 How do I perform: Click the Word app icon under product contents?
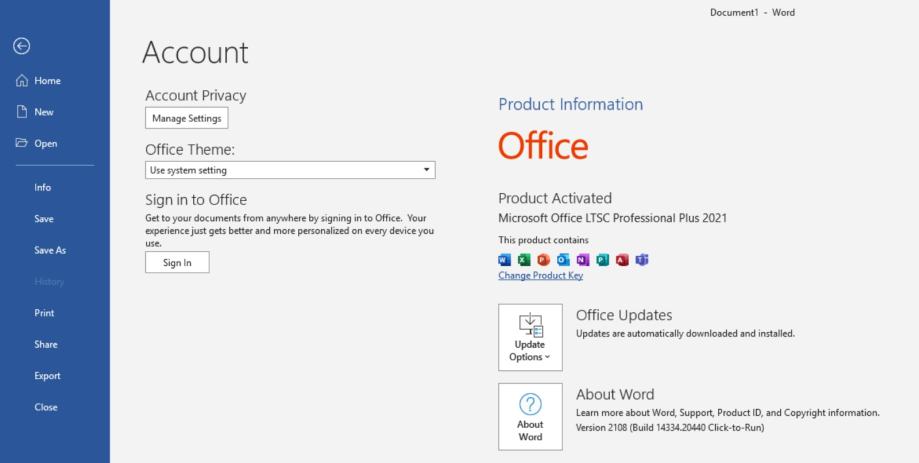pyautogui.click(x=504, y=260)
